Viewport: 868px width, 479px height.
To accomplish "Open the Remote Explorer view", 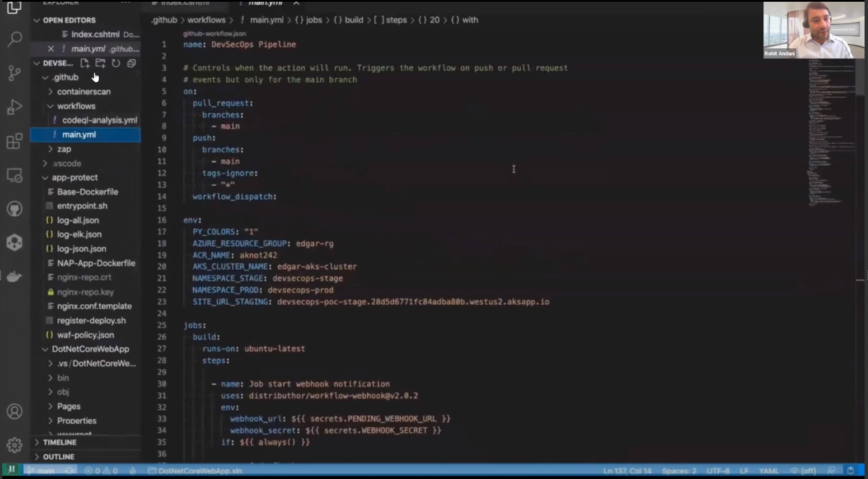I will 14,175.
